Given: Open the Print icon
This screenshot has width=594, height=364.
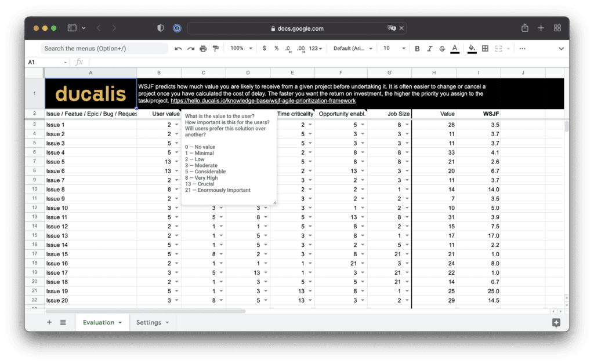Looking at the screenshot, I should [x=203, y=48].
